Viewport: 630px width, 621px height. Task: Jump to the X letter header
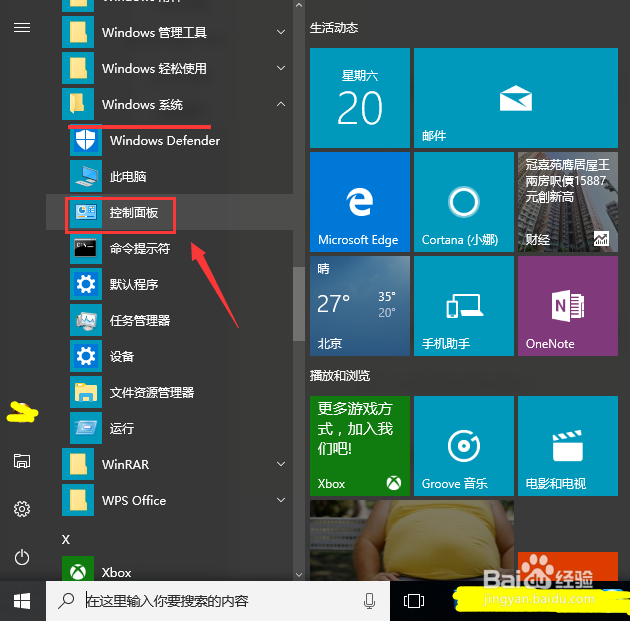coord(66,539)
